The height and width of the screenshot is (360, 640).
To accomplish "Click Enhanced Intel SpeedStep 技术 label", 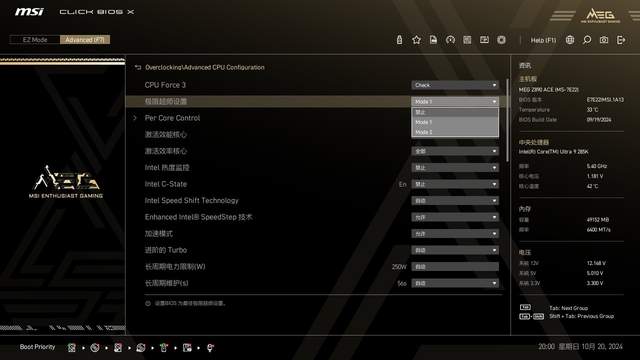I will click(198, 217).
